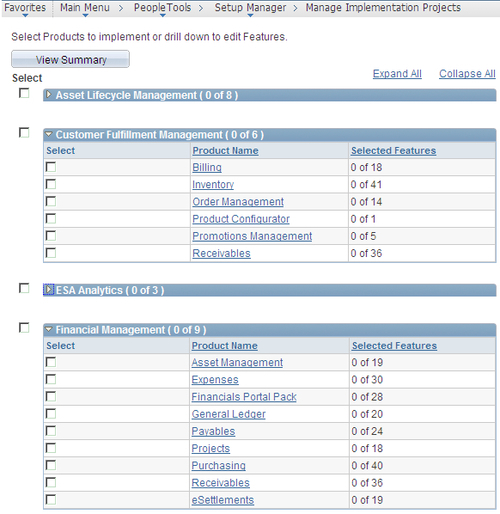Collapse the Customer Fulfillment Management section

click(x=49, y=134)
